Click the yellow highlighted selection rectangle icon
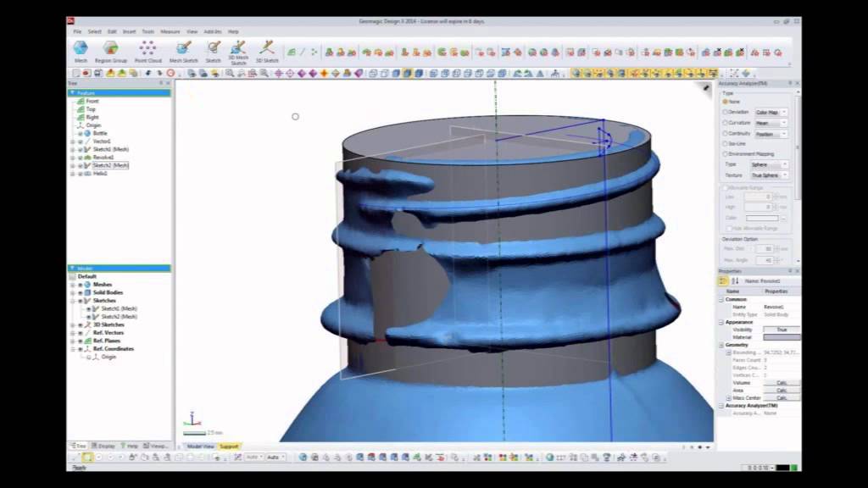 tap(87, 457)
